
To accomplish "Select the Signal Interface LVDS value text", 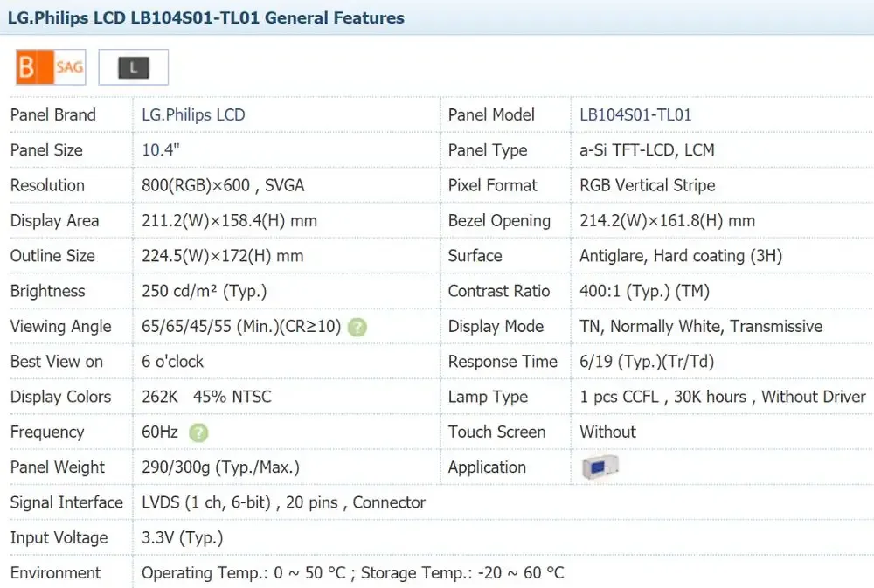I will click(283, 502).
